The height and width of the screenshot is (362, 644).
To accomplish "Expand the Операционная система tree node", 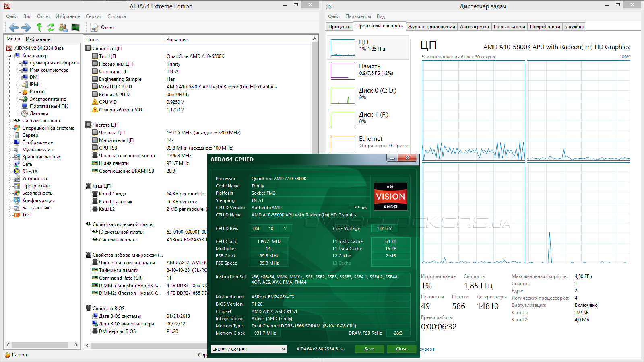I will click(x=10, y=128).
